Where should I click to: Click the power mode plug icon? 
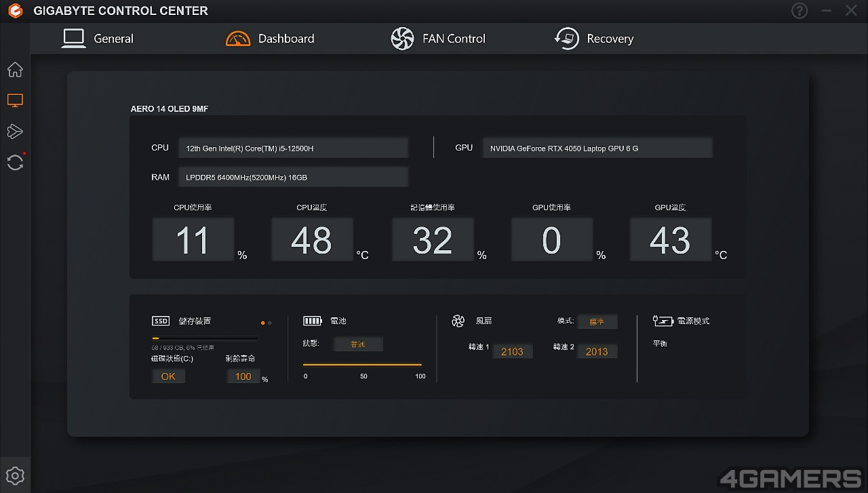[663, 321]
